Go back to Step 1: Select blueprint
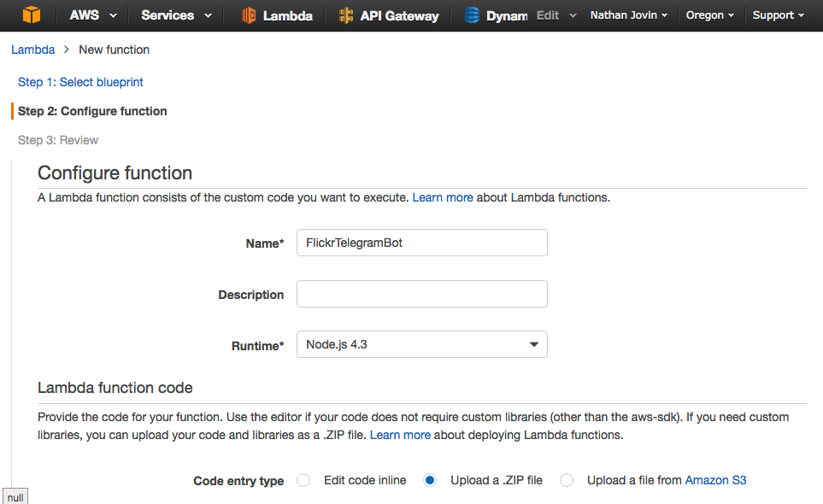 [80, 82]
